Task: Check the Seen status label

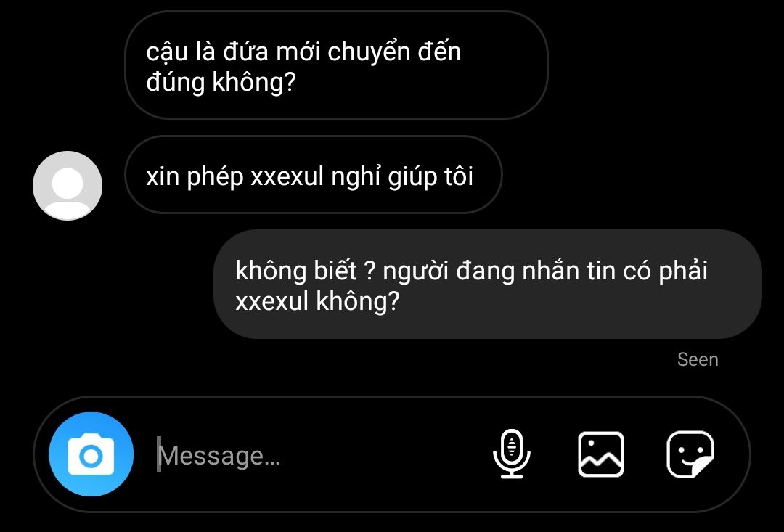Action: click(x=698, y=359)
